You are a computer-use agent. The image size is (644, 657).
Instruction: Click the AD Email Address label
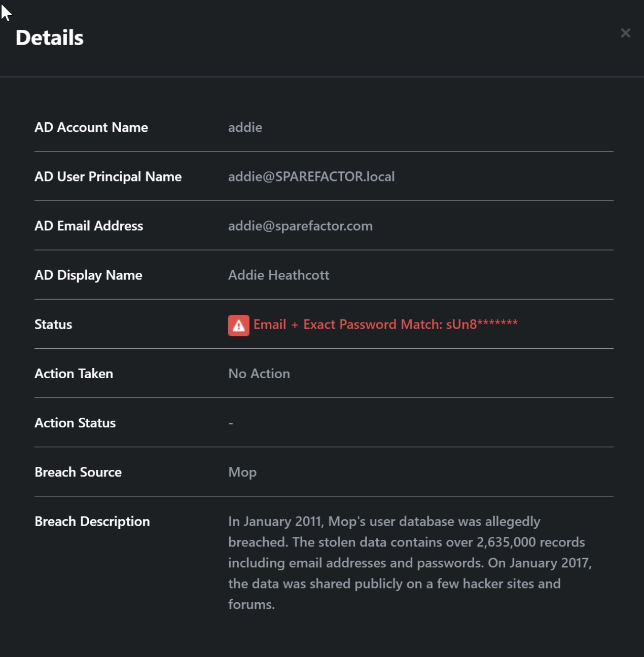(x=89, y=226)
